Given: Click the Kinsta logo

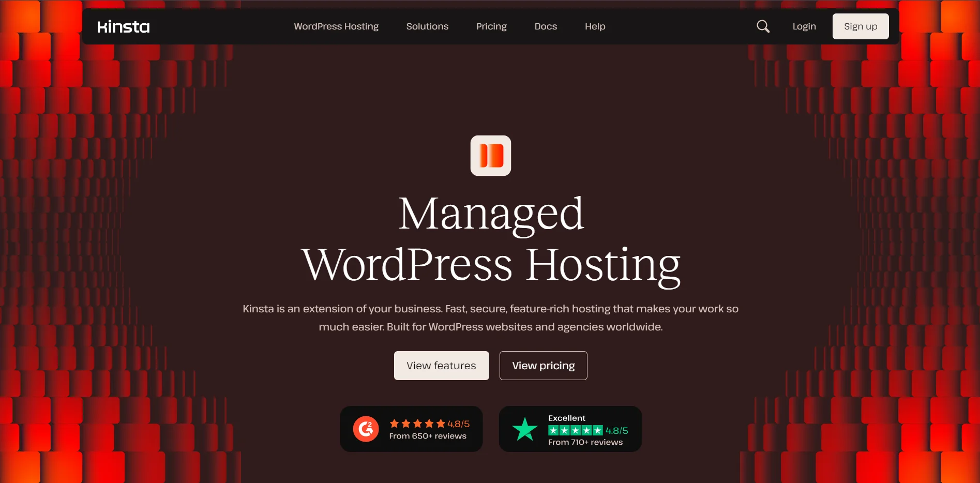Looking at the screenshot, I should click(x=124, y=26).
